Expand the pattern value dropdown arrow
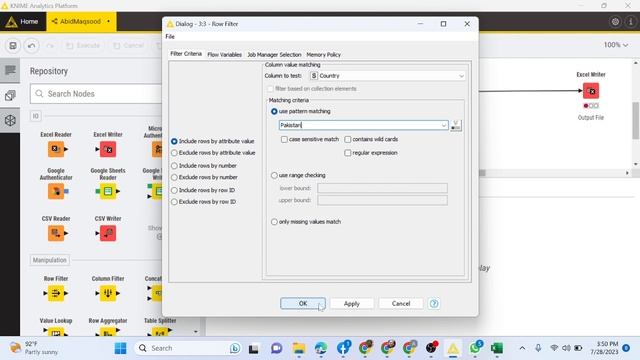Image resolution: width=640 pixels, height=360 pixels. [444, 125]
